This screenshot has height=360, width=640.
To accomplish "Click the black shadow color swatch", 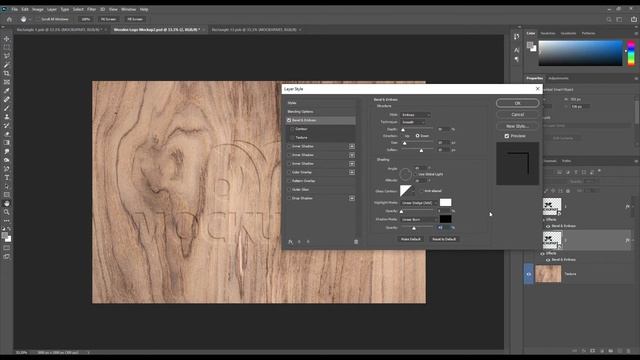I will (445, 219).
